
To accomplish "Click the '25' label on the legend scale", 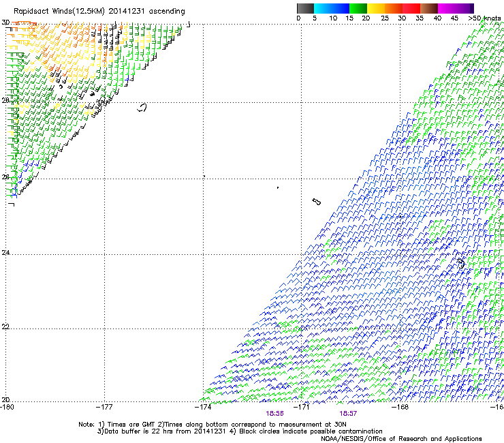I will pos(385,18).
